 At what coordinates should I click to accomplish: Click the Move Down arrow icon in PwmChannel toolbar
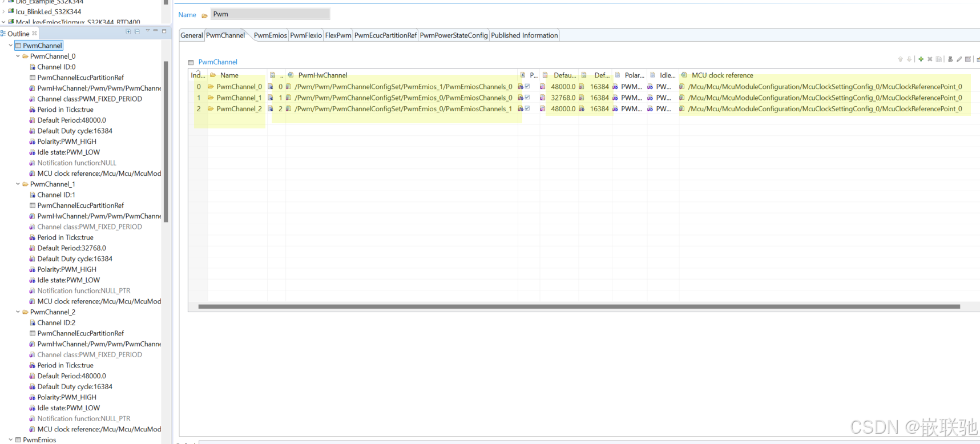point(909,59)
